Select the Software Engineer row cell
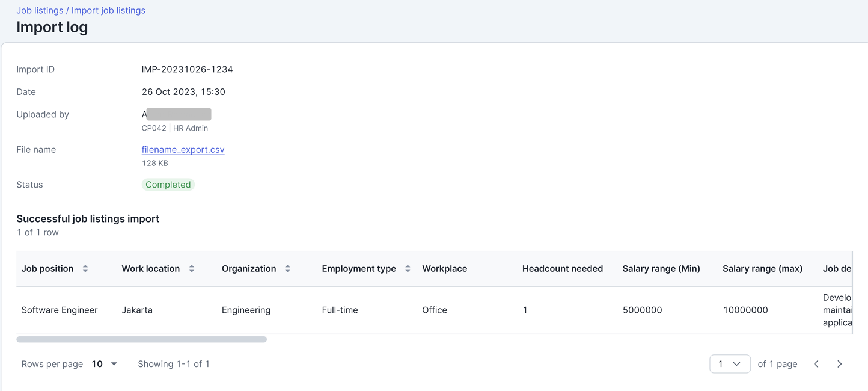 (x=60, y=310)
